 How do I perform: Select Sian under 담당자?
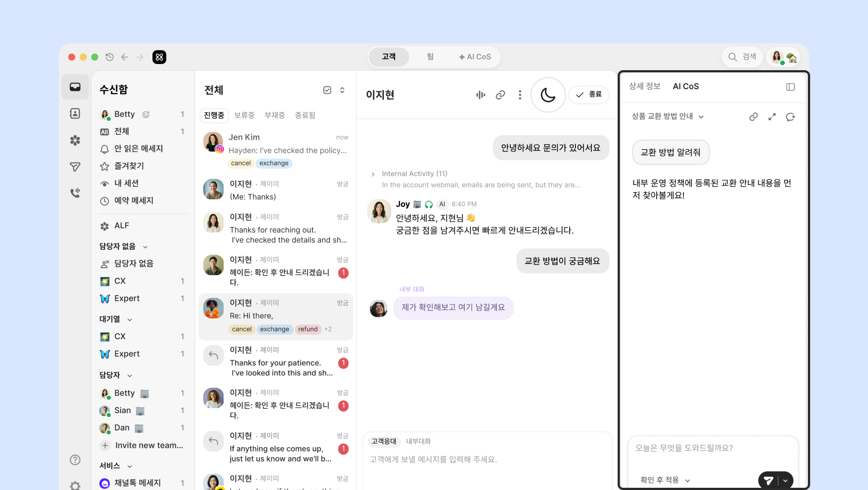click(142, 411)
